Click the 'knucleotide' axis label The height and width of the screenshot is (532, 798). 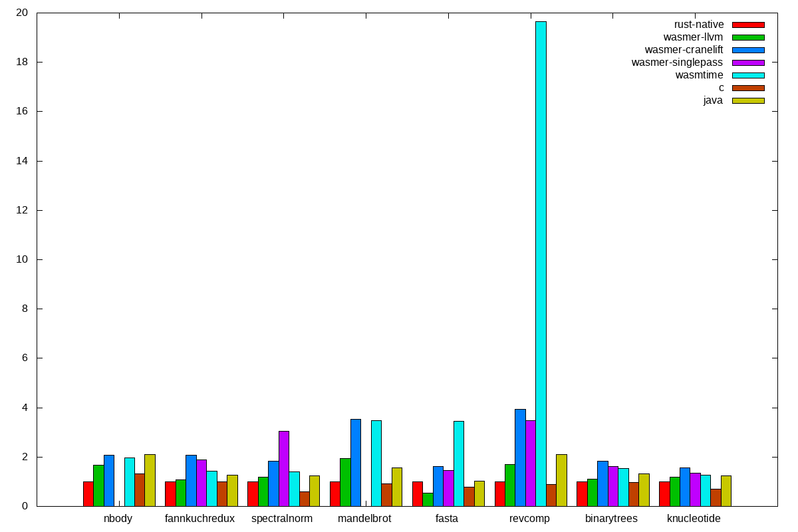[x=694, y=519]
